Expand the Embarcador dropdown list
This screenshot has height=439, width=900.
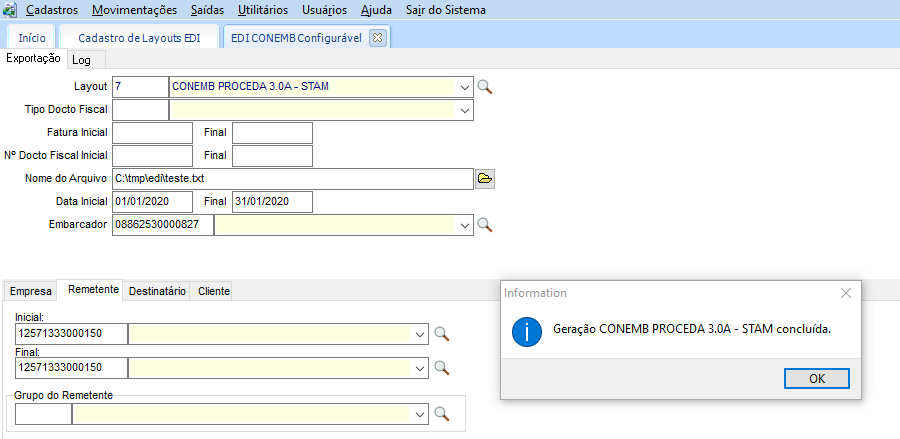point(465,226)
